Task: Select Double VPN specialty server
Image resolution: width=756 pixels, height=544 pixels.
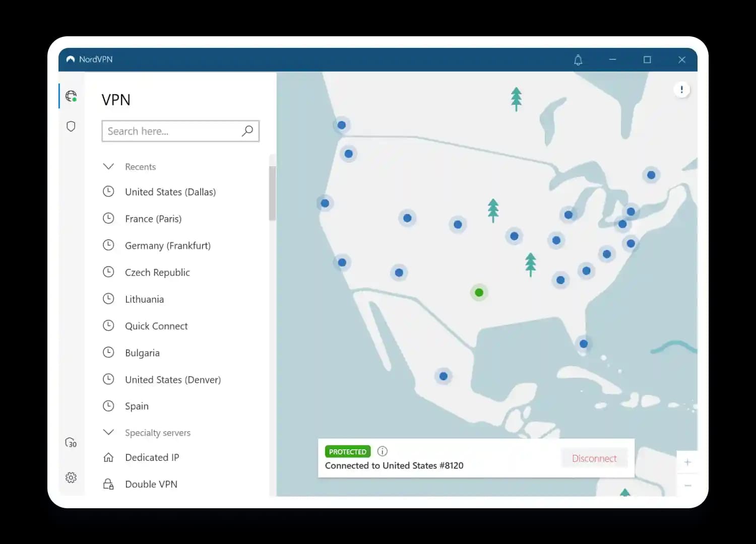Action: (151, 484)
